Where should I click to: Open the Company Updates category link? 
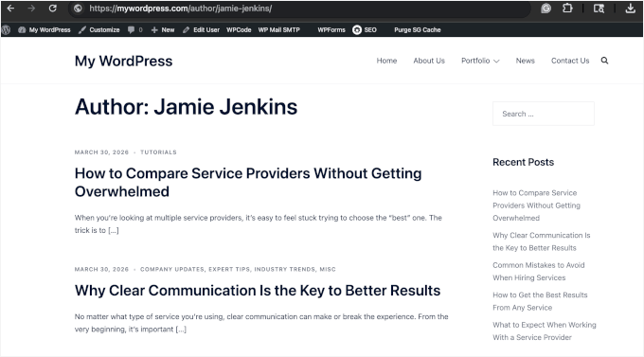[172, 269]
